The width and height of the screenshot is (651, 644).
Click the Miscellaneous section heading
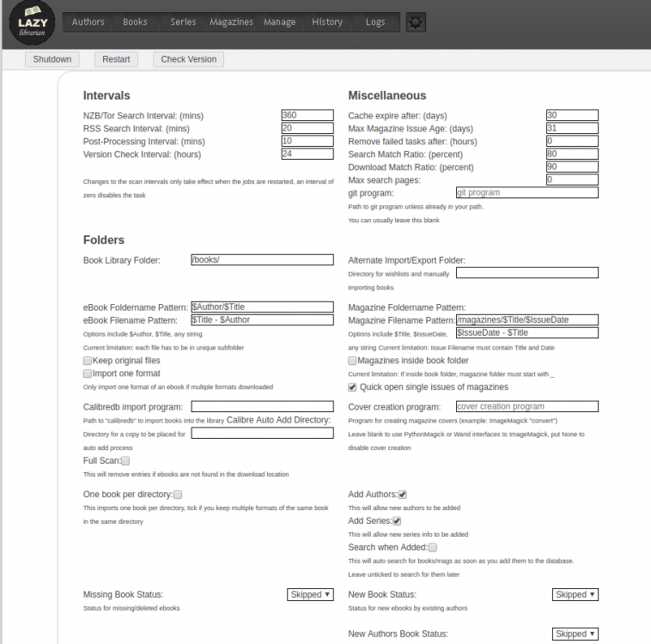(x=387, y=95)
